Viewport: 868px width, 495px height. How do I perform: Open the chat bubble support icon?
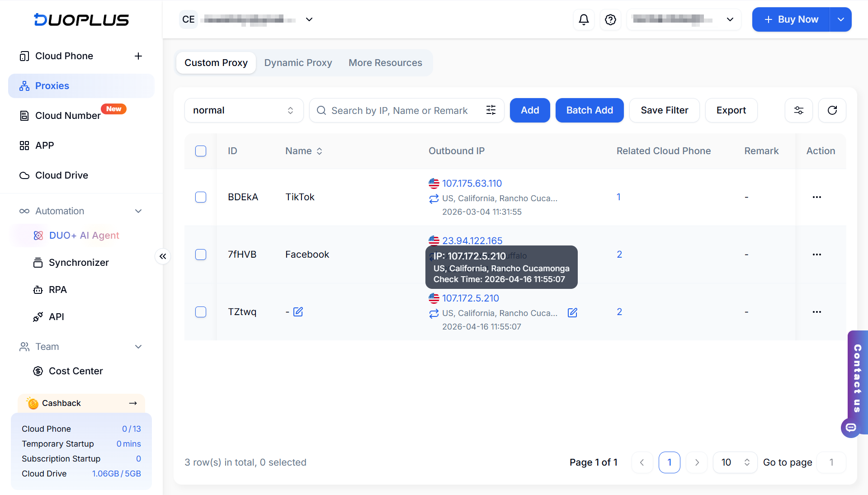click(x=851, y=428)
